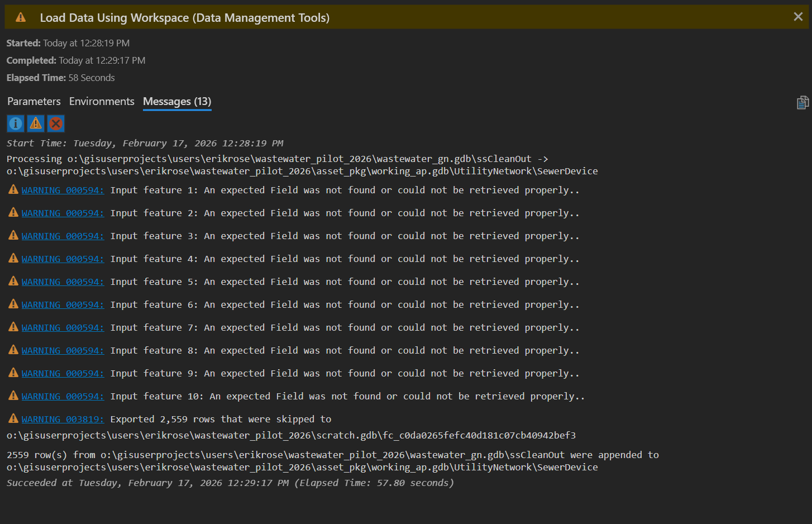Click the warning triangle beside Input feature 7 warning

click(13, 327)
